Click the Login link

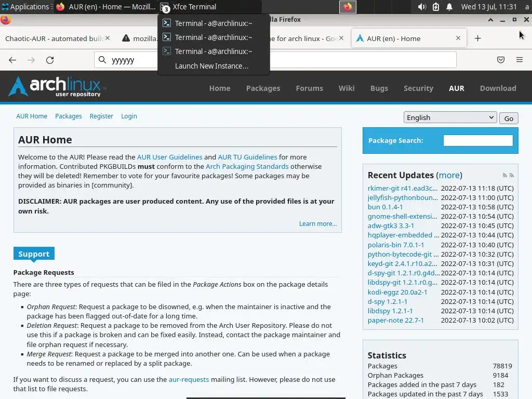(x=129, y=116)
